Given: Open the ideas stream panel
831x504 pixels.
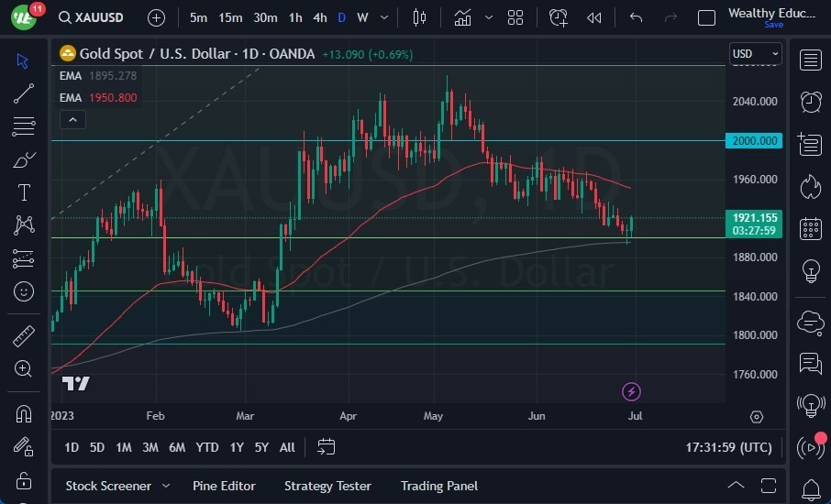Looking at the screenshot, I should pos(810,406).
